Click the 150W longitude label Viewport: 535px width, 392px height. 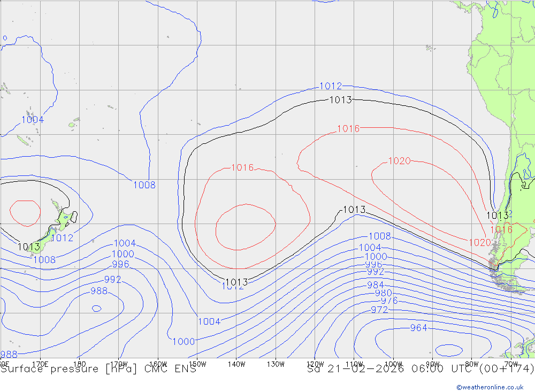pos(197,364)
